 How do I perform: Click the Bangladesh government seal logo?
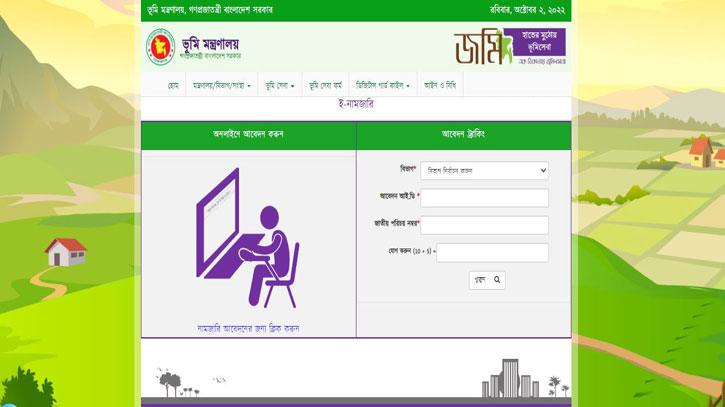[160, 47]
